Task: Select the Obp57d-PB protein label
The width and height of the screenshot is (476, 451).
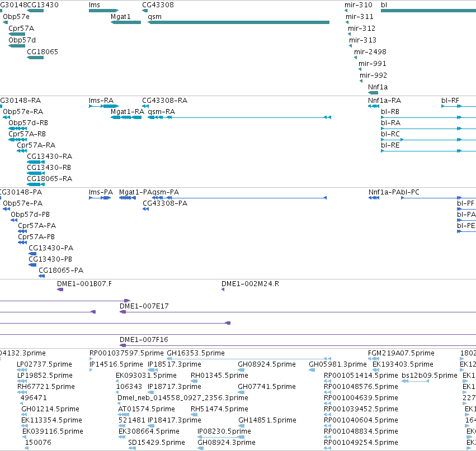Action: [x=30, y=215]
